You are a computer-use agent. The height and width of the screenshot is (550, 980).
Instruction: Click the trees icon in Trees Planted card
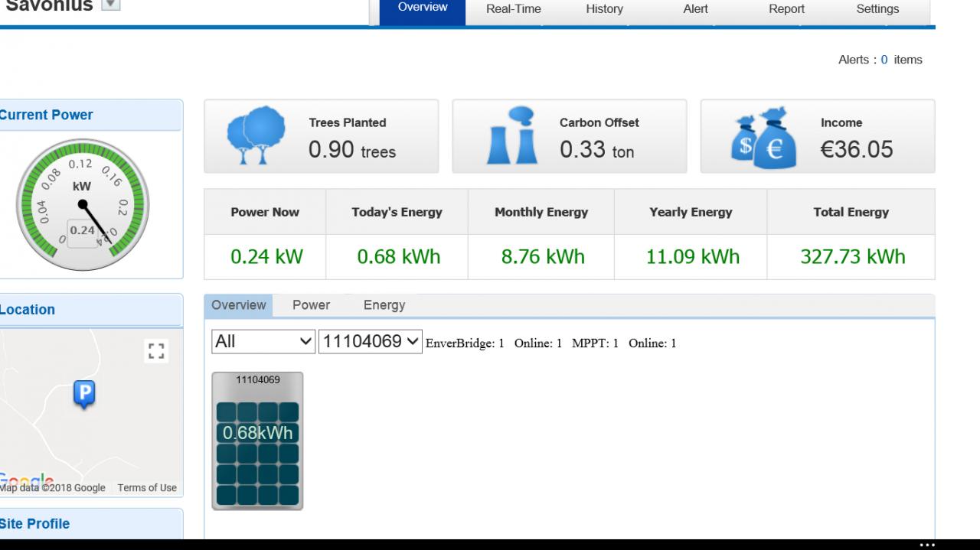[256, 135]
